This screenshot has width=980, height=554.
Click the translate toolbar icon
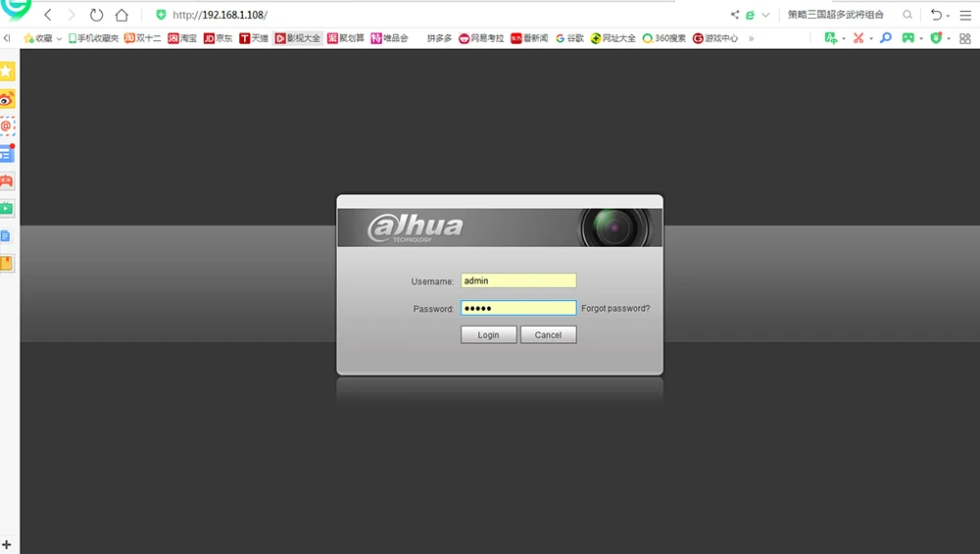(831, 38)
